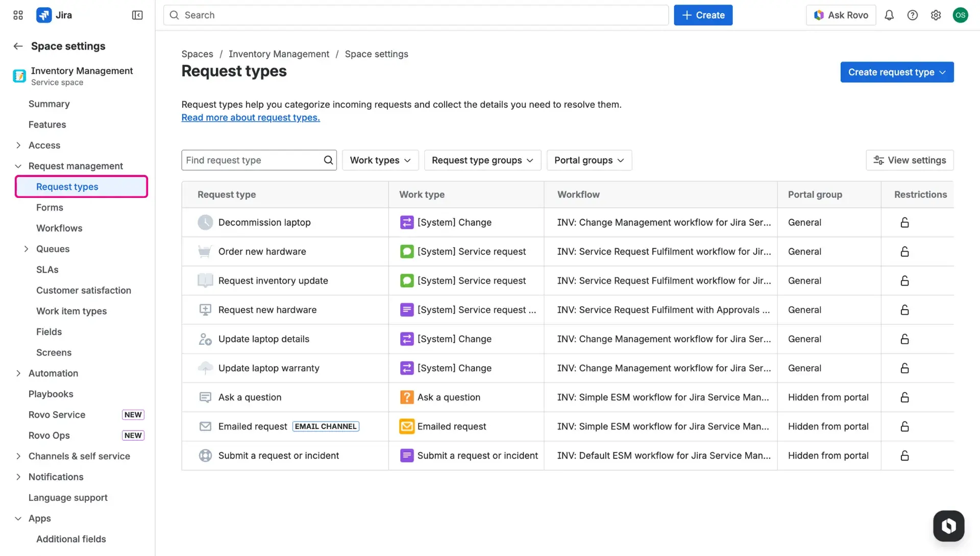Click the restrictions lock for Decommission laptop

[x=904, y=222]
